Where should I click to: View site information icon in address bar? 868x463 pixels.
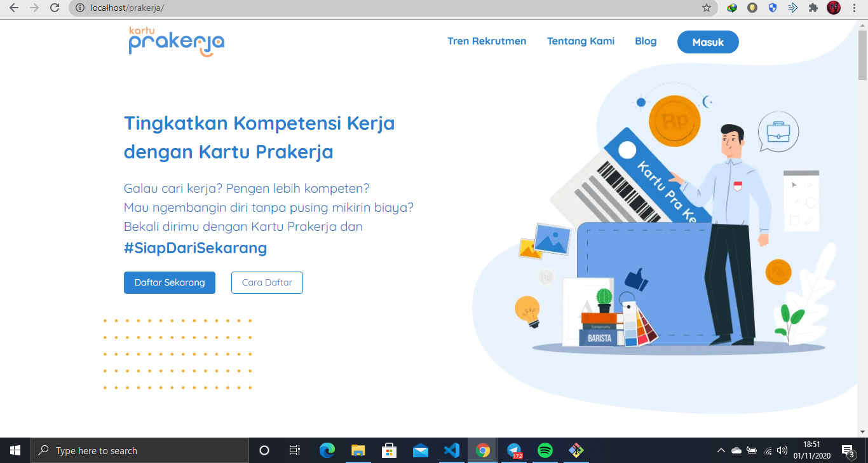point(79,8)
